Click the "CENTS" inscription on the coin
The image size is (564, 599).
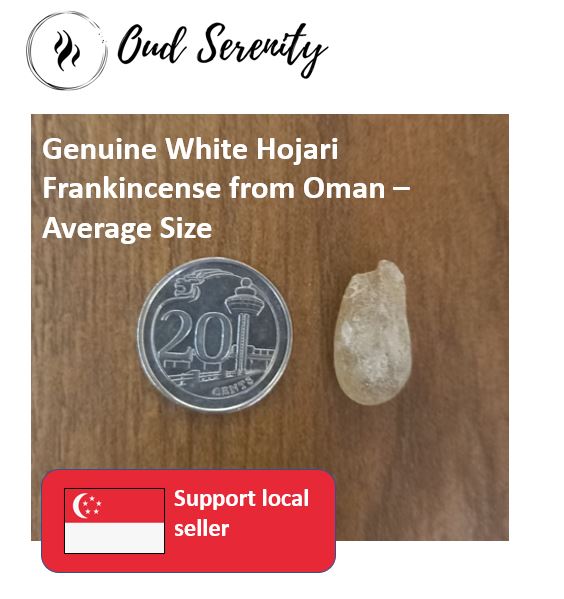(232, 385)
